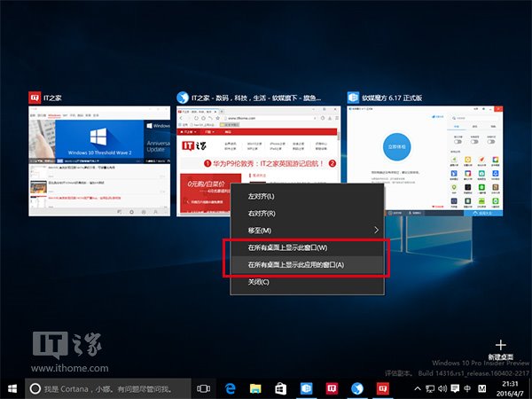
Task: Open File Explorer from the taskbar
Action: [255, 388]
